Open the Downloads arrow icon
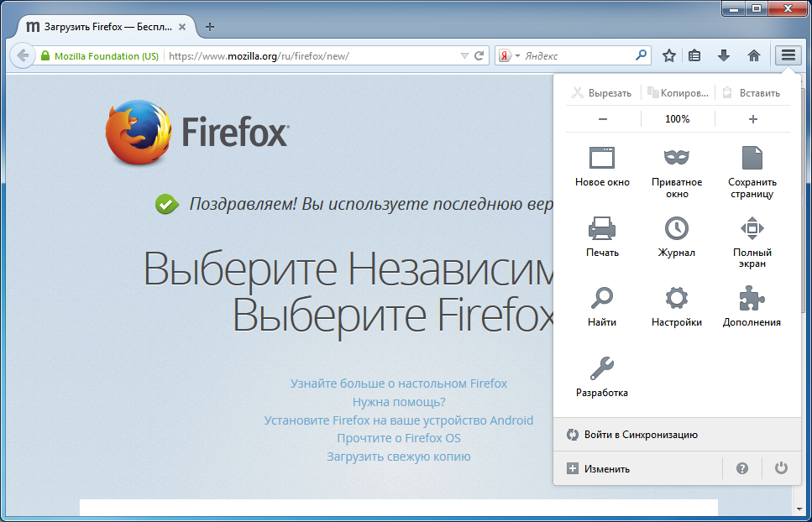Image resolution: width=812 pixels, height=522 pixels. (724, 55)
